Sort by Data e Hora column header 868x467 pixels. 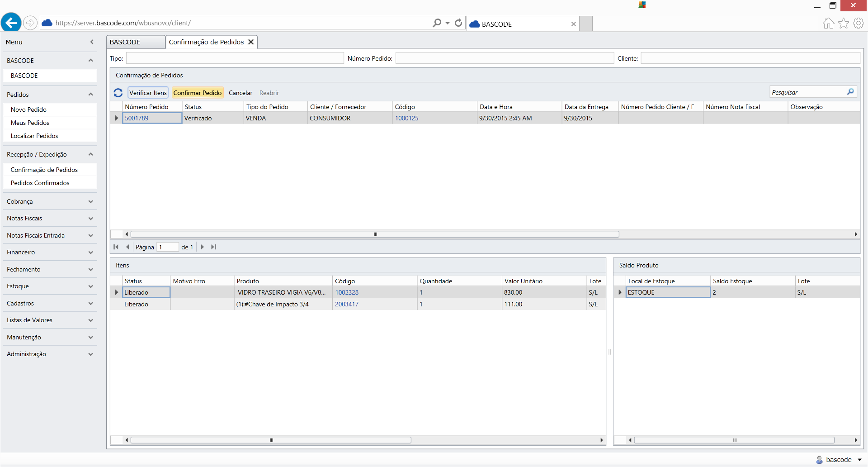pyautogui.click(x=519, y=107)
